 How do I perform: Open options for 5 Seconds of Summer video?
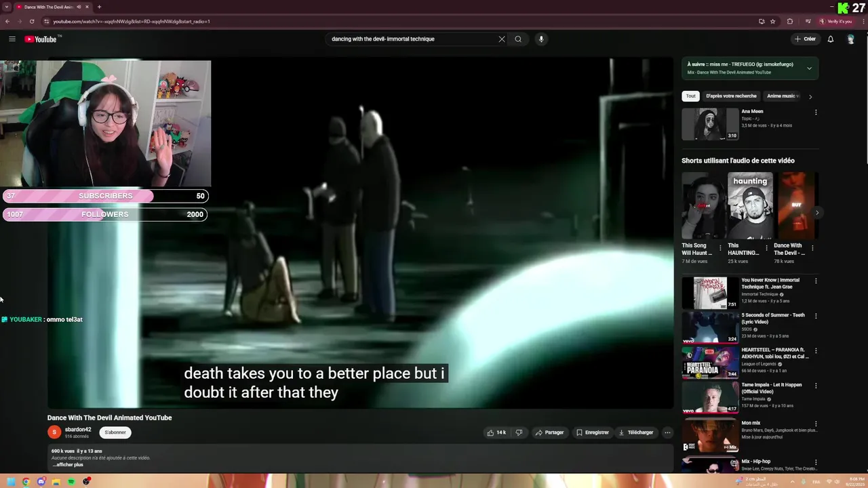tap(816, 317)
